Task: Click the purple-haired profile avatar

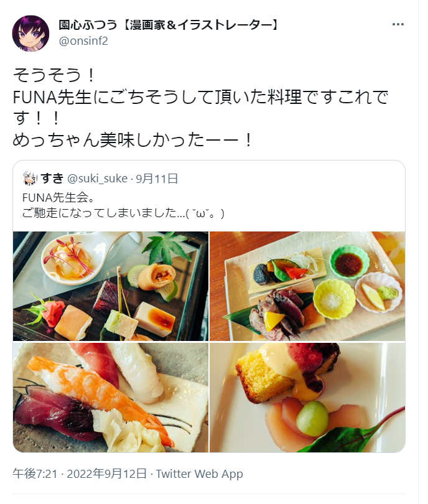Action: coord(30,34)
